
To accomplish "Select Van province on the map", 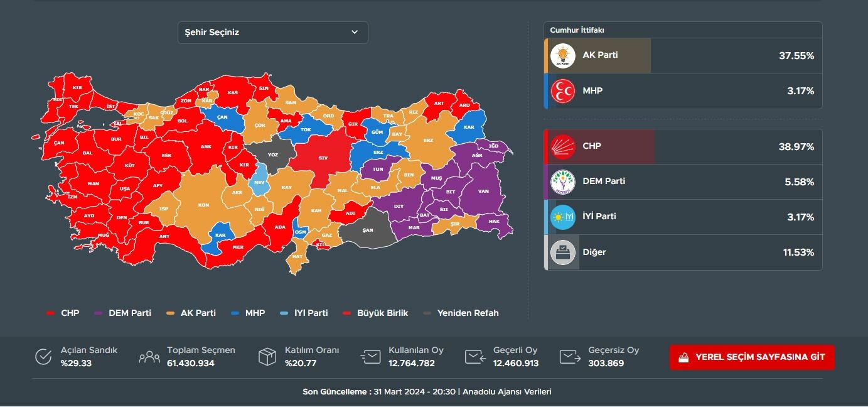I will point(483,192).
